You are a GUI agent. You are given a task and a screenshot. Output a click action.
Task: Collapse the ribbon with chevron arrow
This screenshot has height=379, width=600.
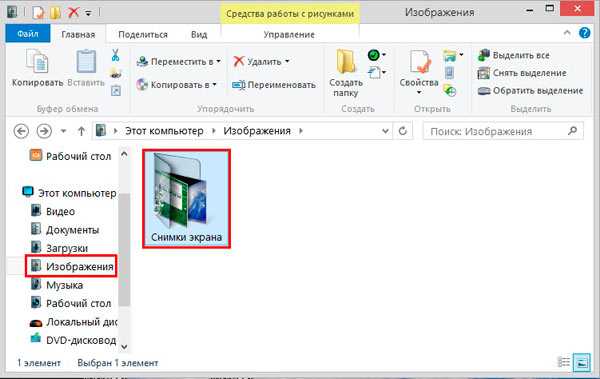[567, 33]
